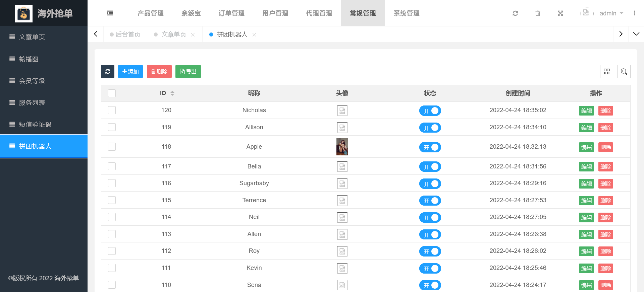Open the column filter grid icon
Image resolution: width=644 pixels, height=292 pixels.
tap(606, 71)
